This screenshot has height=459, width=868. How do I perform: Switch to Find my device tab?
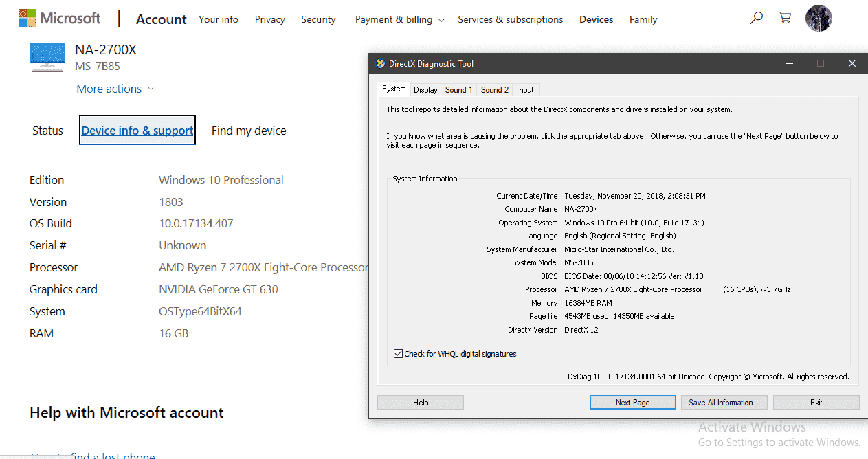coord(249,131)
